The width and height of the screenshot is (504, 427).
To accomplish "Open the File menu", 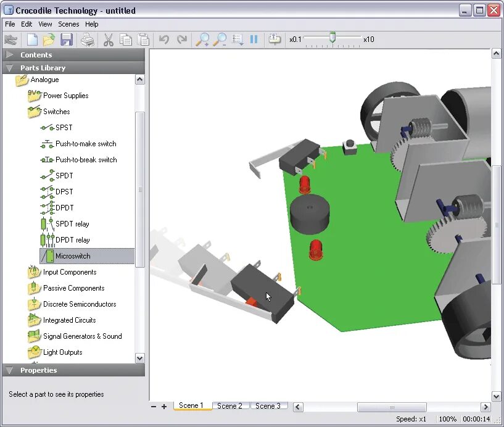I will [x=10, y=24].
